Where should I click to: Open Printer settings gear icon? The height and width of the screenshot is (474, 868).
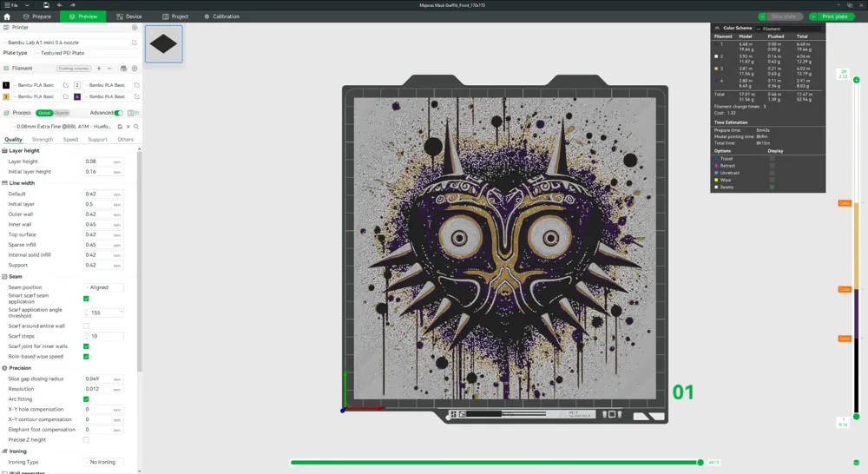tap(135, 27)
